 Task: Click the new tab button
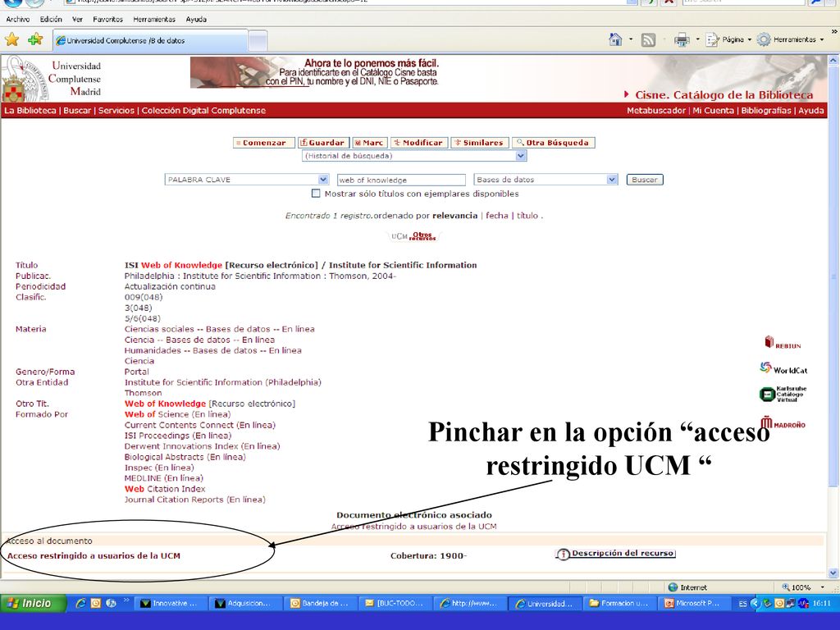click(x=258, y=41)
